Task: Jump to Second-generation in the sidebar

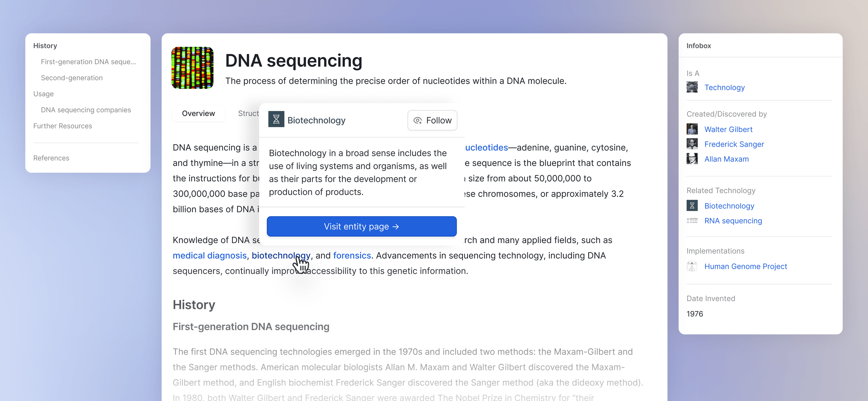Action: [x=72, y=78]
